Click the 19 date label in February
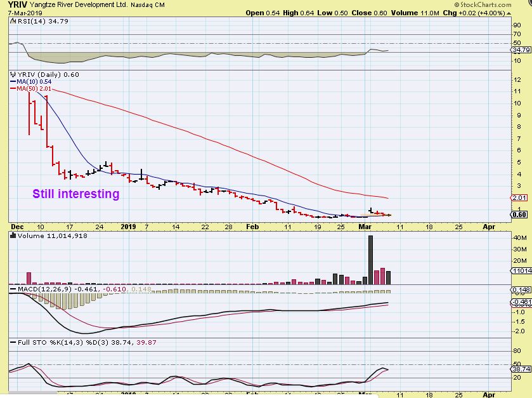Image resolution: width=532 pixels, height=398 pixels. click(317, 227)
